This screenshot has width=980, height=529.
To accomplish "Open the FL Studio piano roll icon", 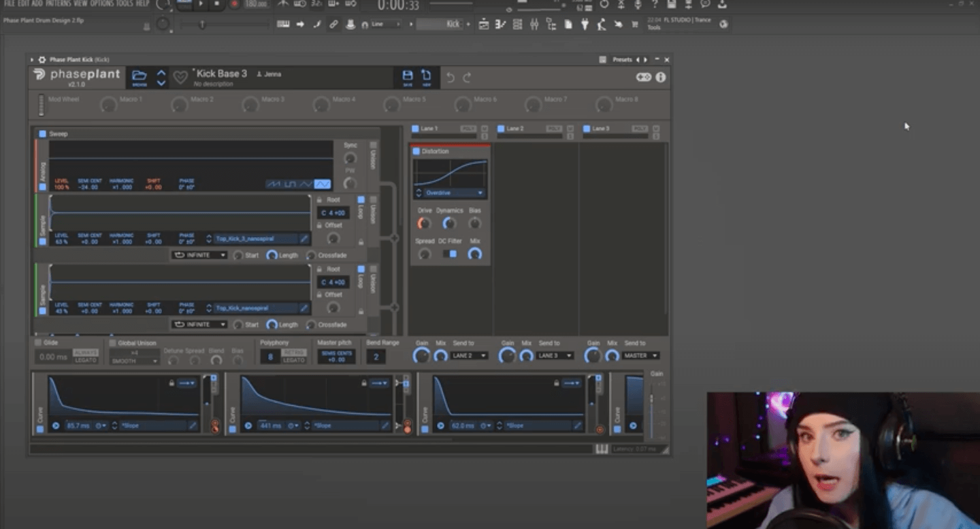I will 500,25.
